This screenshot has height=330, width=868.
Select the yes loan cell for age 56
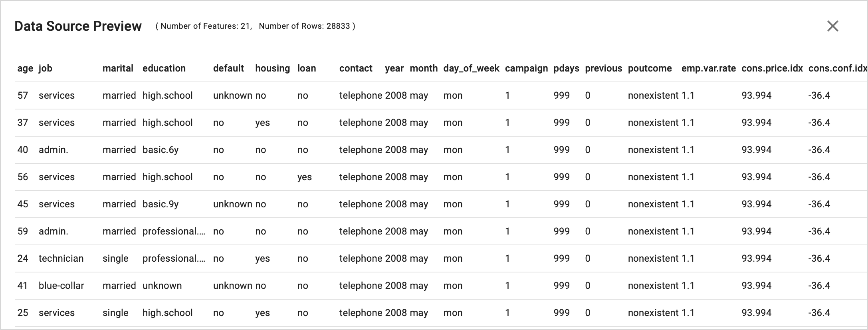point(305,177)
